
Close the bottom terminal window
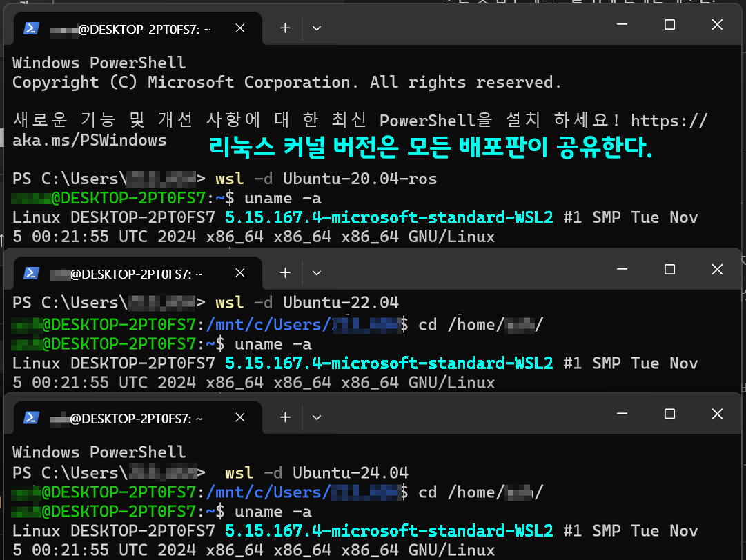click(717, 414)
